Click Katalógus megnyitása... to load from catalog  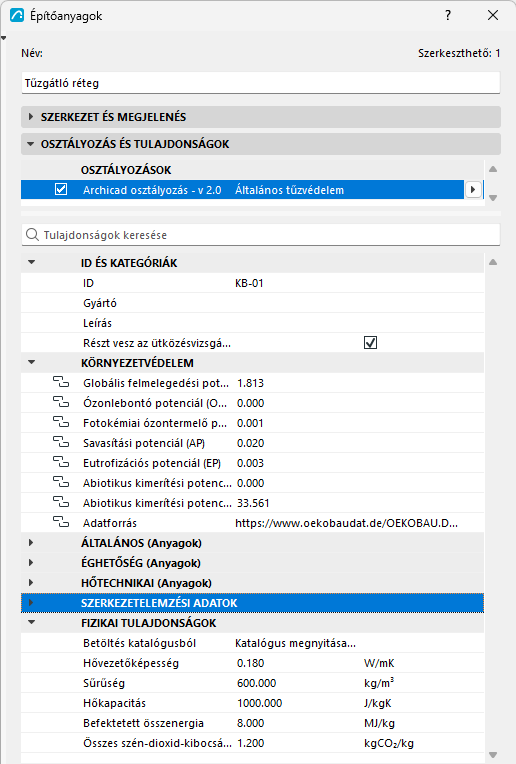coord(295,643)
